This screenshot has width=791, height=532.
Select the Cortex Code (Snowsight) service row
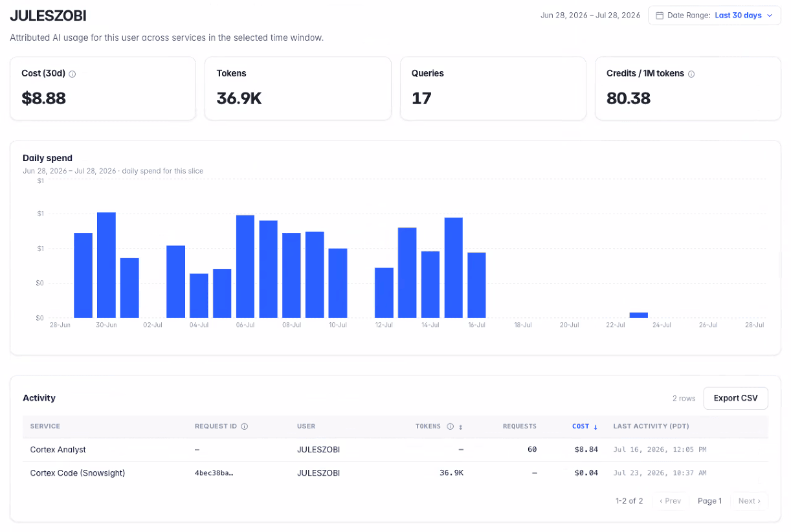(395, 473)
